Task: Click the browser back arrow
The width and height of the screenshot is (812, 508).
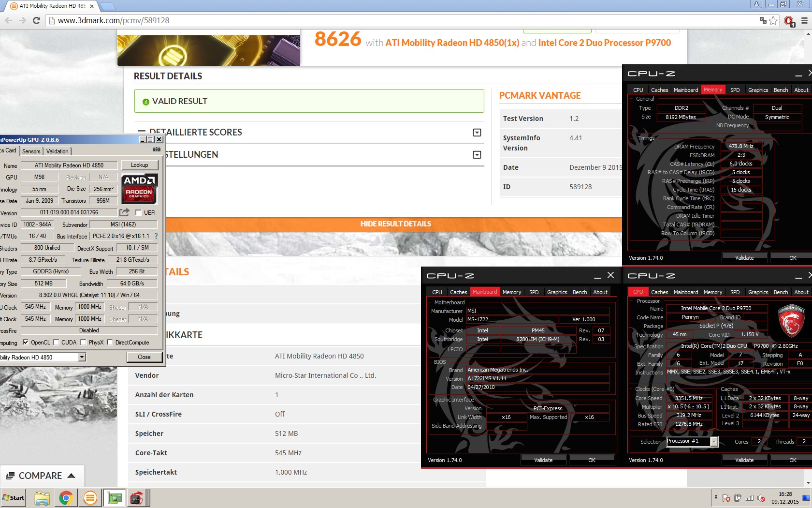Action: tap(8, 20)
